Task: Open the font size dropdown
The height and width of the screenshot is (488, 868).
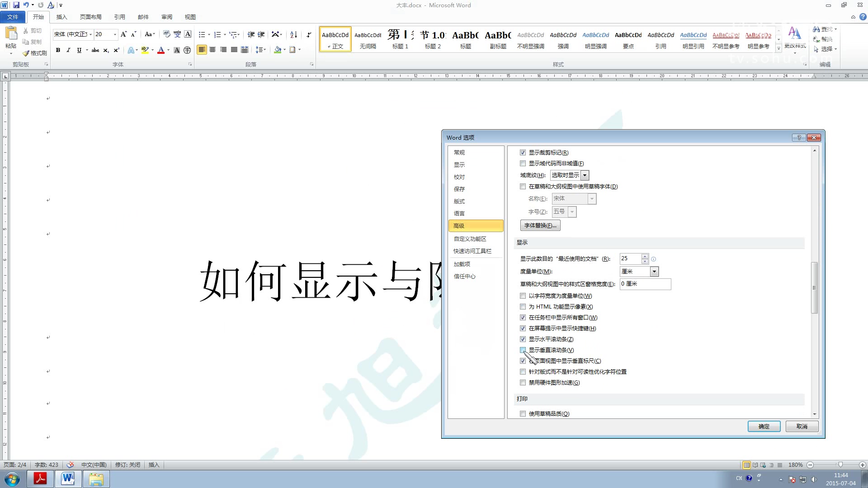Action: click(x=114, y=34)
